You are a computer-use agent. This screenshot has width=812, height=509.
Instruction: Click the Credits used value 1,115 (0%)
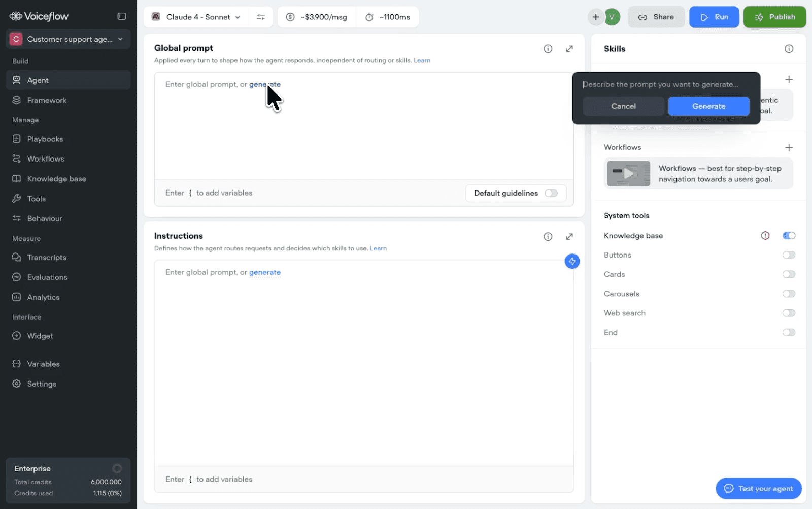108,493
